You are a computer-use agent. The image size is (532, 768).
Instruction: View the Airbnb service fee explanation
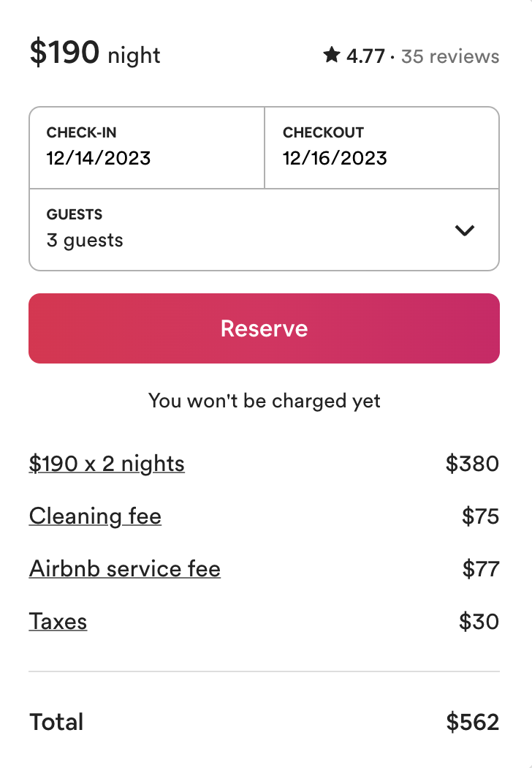coord(125,569)
